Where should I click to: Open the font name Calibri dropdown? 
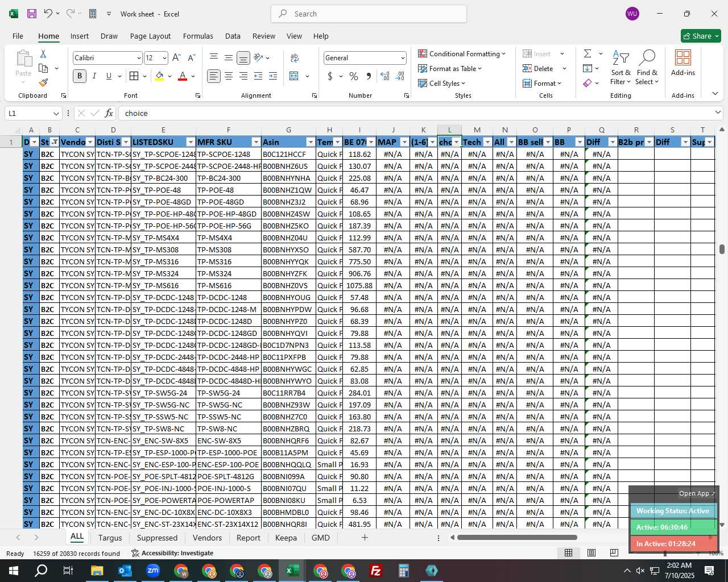tap(138, 58)
